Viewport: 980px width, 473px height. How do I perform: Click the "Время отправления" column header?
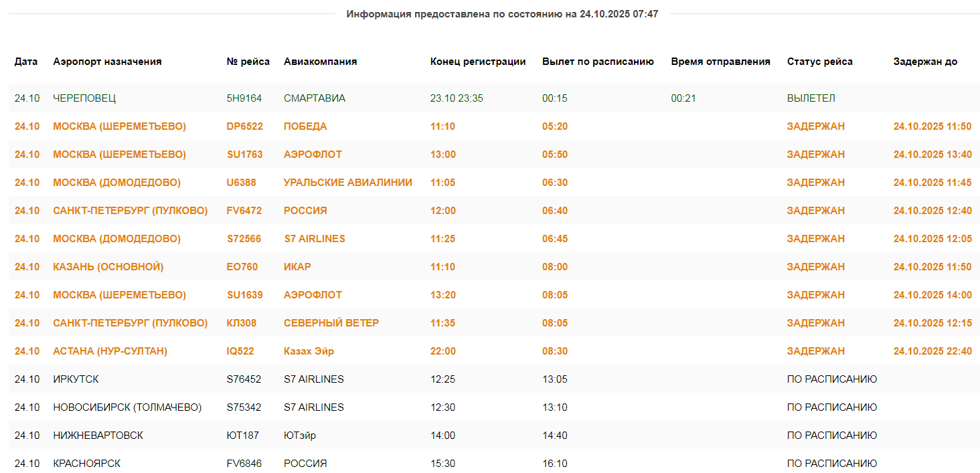point(720,62)
